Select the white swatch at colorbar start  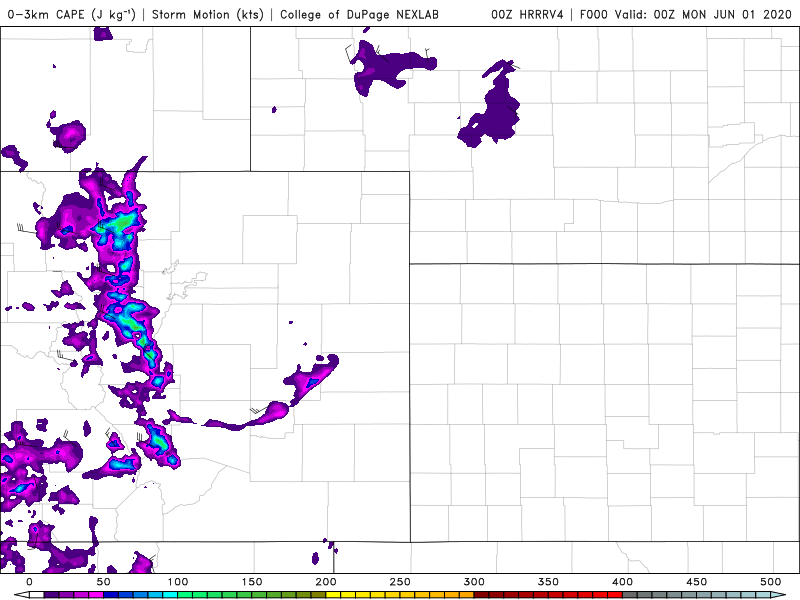tap(37, 595)
